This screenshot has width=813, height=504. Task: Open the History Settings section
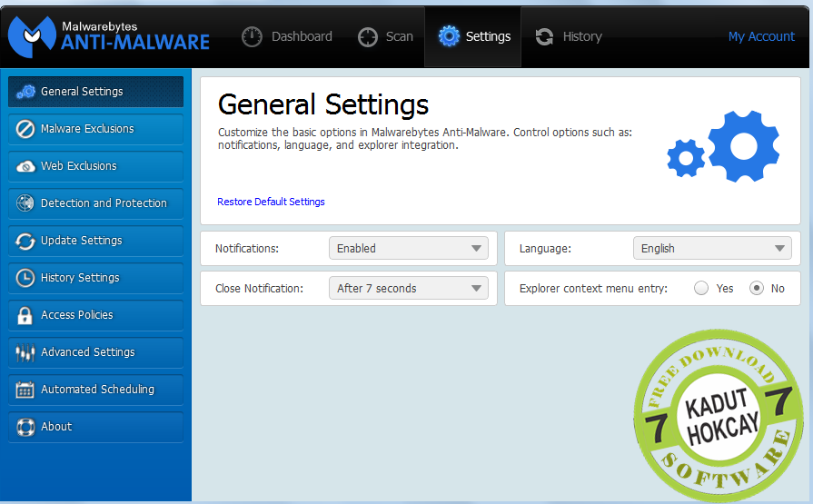coord(96,278)
